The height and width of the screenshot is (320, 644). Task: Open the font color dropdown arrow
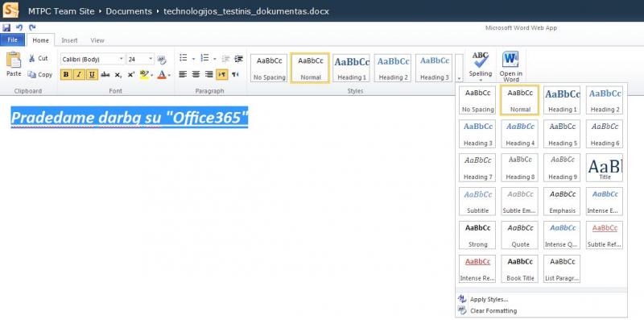(x=169, y=75)
